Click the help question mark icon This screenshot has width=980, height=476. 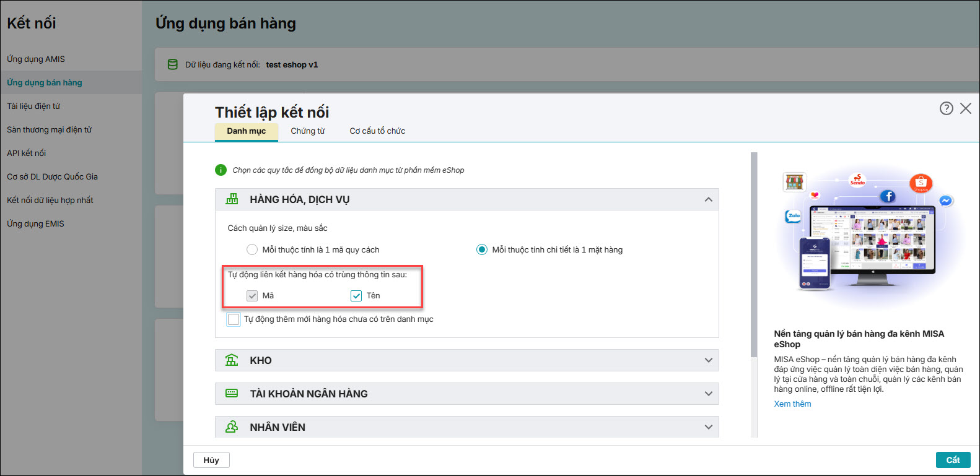coord(946,108)
